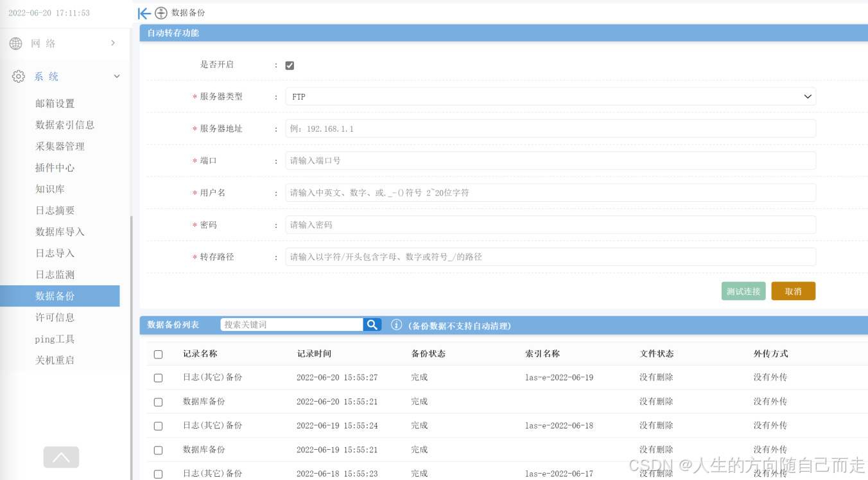The image size is (868, 480).
Task: Click the 取消 button
Action: [794, 291]
